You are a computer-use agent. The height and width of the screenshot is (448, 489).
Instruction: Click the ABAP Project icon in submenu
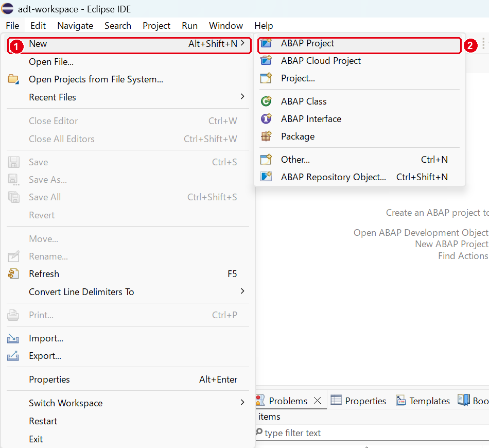pos(266,43)
